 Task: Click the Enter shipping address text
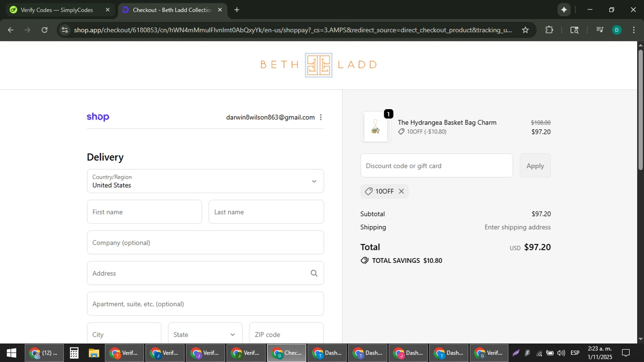[x=517, y=227]
